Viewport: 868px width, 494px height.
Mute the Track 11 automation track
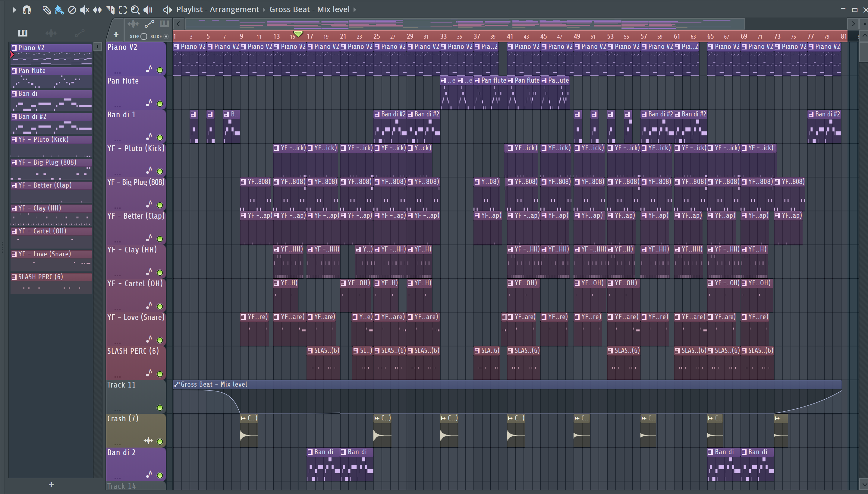[160, 408]
